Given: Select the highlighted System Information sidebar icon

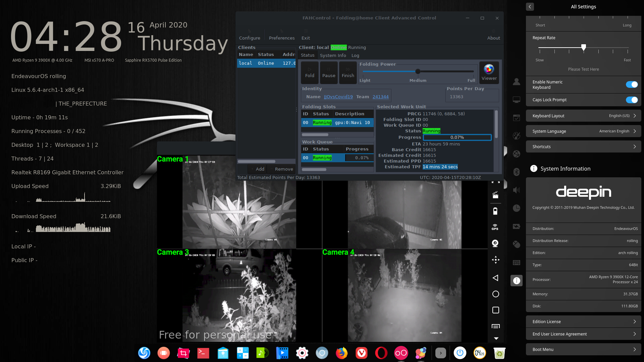Looking at the screenshot, I should tap(517, 281).
